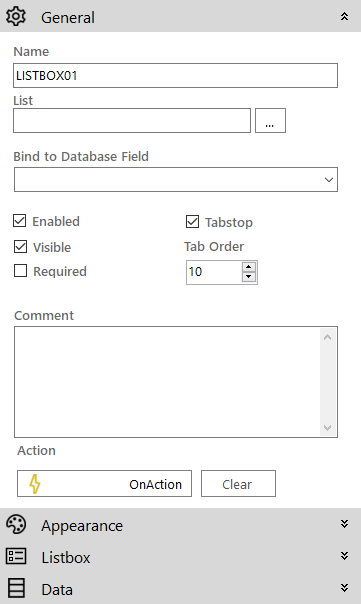Decrease Tab Order with down arrow
Viewport: 361px width, 604px height.
point(249,277)
